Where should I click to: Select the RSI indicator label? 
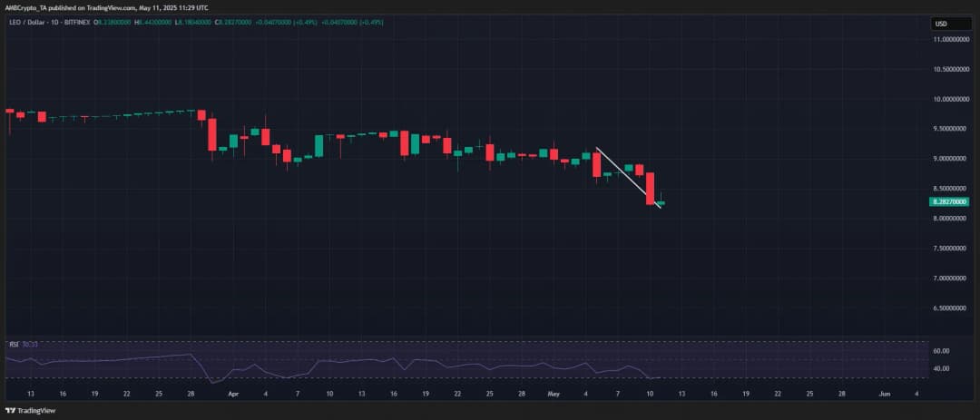[14, 345]
